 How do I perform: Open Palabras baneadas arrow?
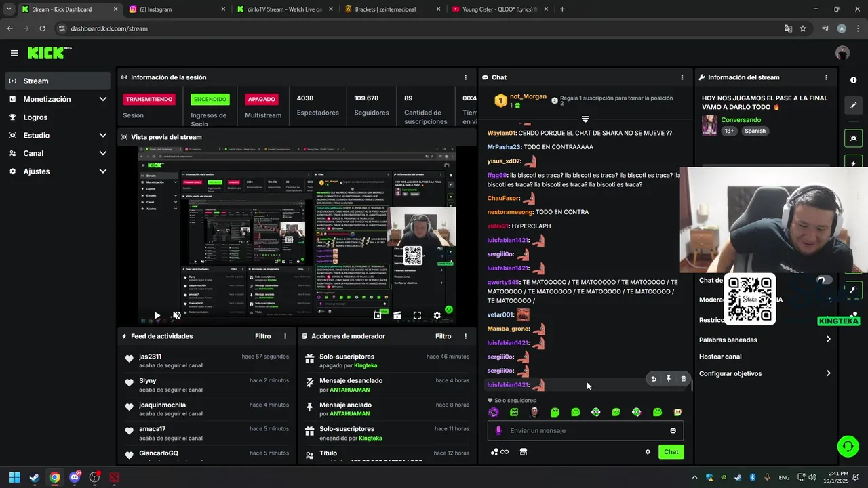828,340
